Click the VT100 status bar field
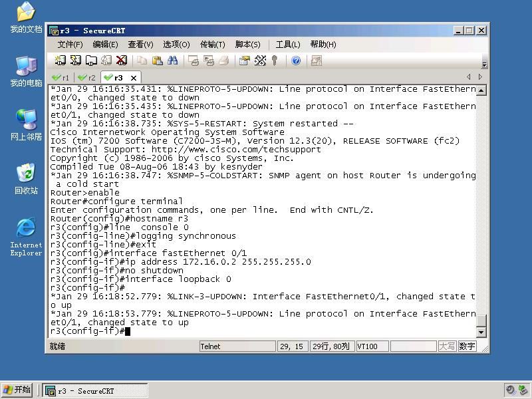This screenshot has height=399, width=532. coord(372,346)
